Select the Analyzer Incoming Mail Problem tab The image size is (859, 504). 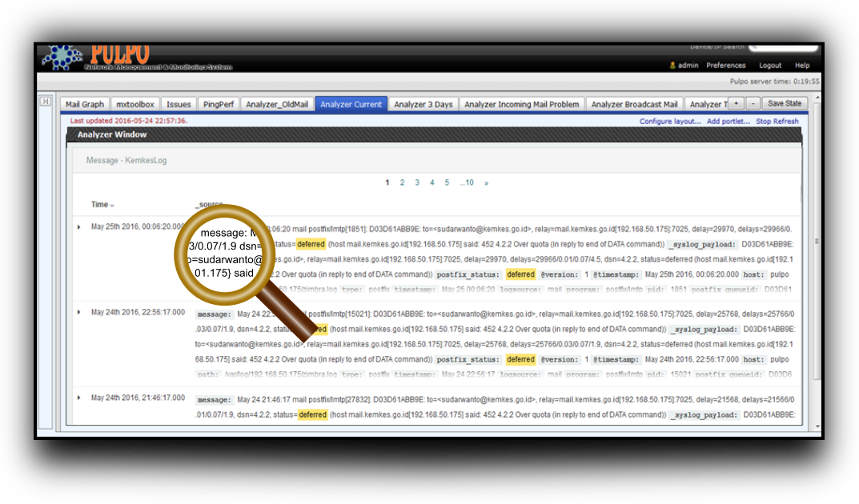coord(521,104)
